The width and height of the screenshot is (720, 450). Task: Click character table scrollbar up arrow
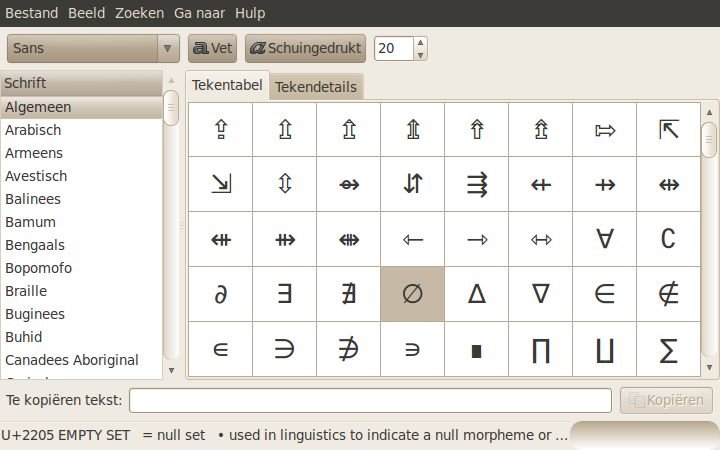click(709, 112)
